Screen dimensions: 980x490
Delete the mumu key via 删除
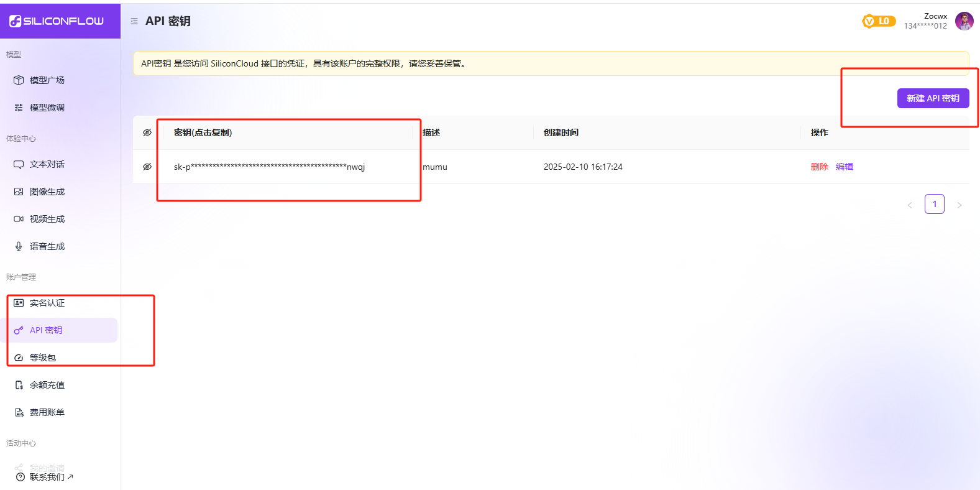pos(820,167)
